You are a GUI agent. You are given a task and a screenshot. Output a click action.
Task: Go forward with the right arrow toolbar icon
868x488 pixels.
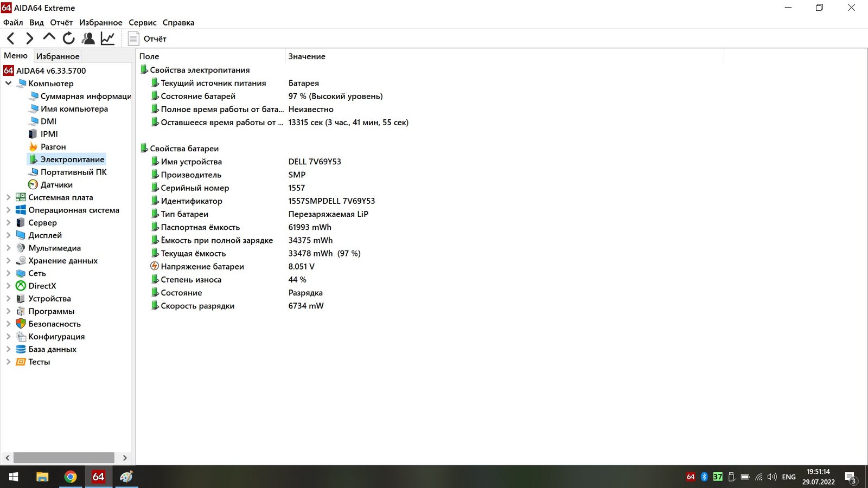point(30,38)
